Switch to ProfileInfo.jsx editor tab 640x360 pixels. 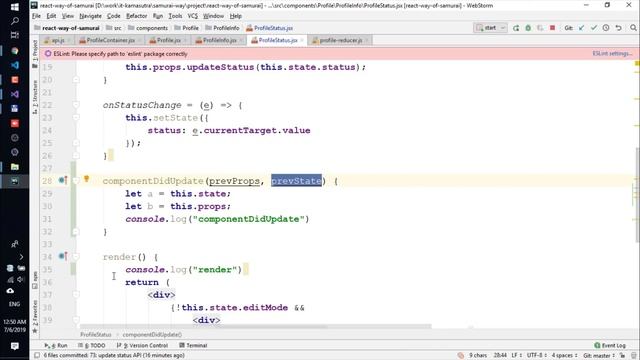click(220, 40)
